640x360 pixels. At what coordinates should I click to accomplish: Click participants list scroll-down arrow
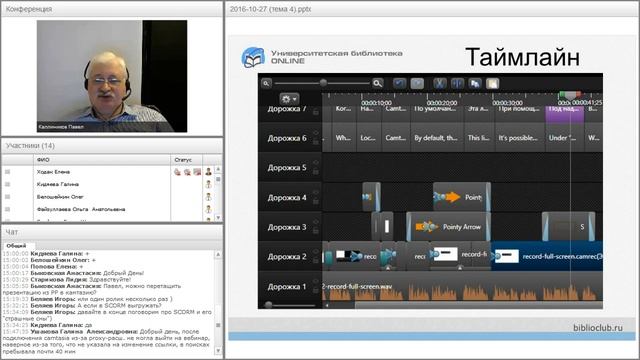click(218, 217)
